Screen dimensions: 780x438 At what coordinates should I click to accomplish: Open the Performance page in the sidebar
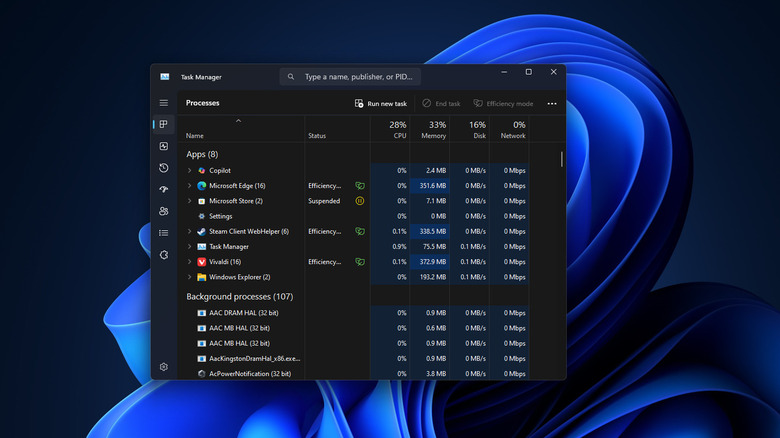(164, 146)
